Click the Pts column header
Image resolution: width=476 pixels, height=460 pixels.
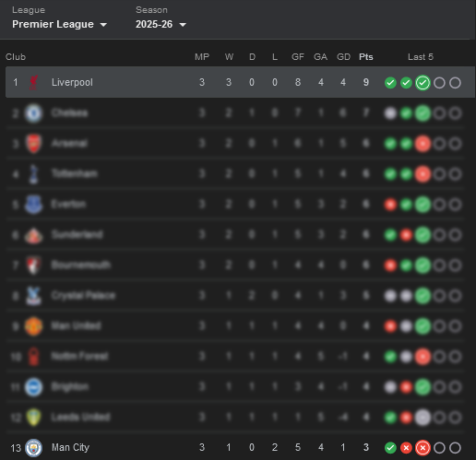click(x=366, y=57)
